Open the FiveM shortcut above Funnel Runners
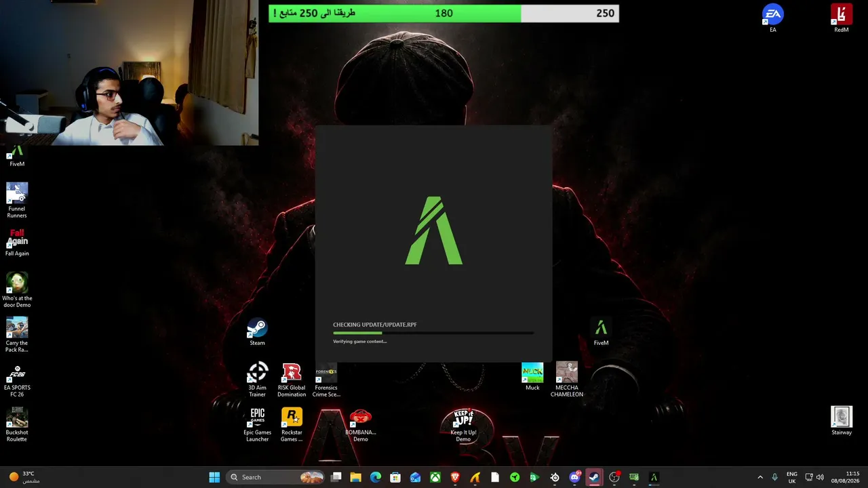This screenshot has width=868, height=488. (17, 157)
